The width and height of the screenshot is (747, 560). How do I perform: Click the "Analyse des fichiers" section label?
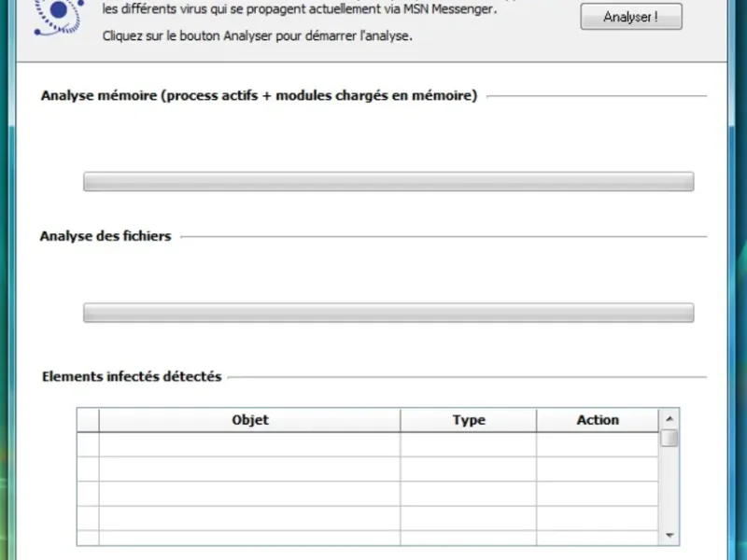tap(106, 236)
